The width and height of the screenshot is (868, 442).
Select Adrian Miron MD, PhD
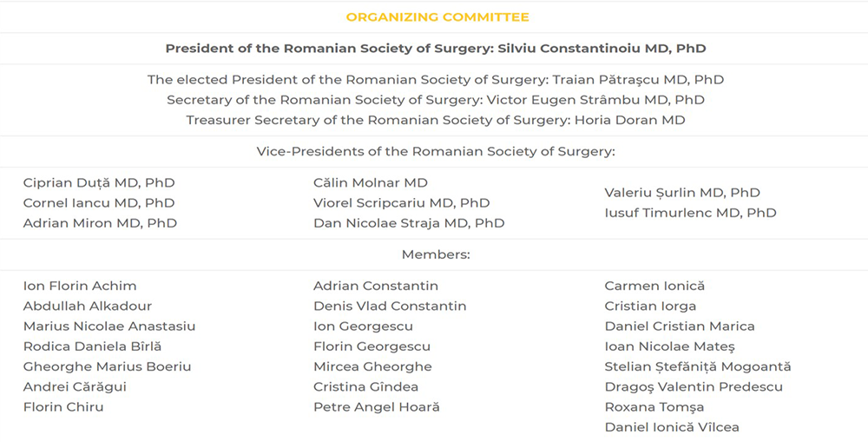tap(100, 223)
